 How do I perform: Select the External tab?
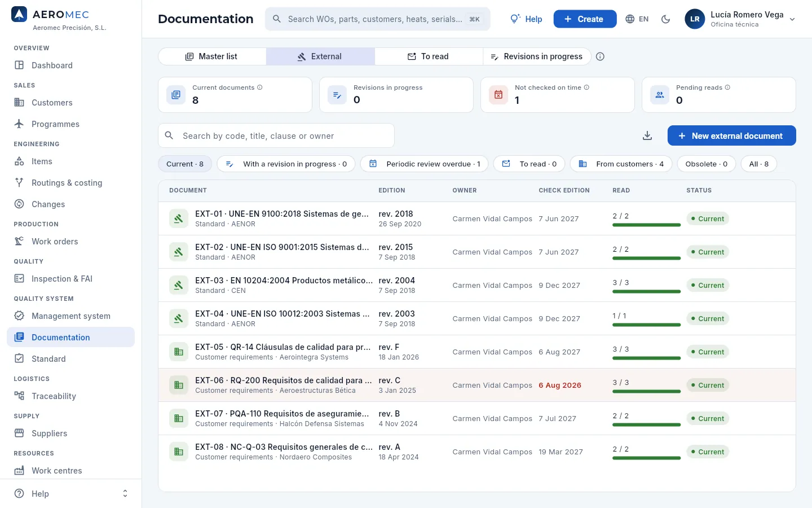pos(320,56)
